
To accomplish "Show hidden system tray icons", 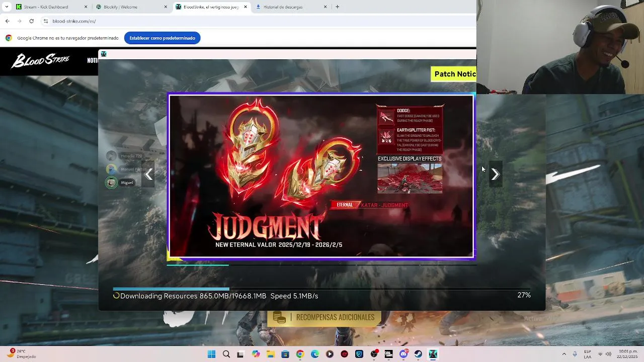I will coord(564,354).
